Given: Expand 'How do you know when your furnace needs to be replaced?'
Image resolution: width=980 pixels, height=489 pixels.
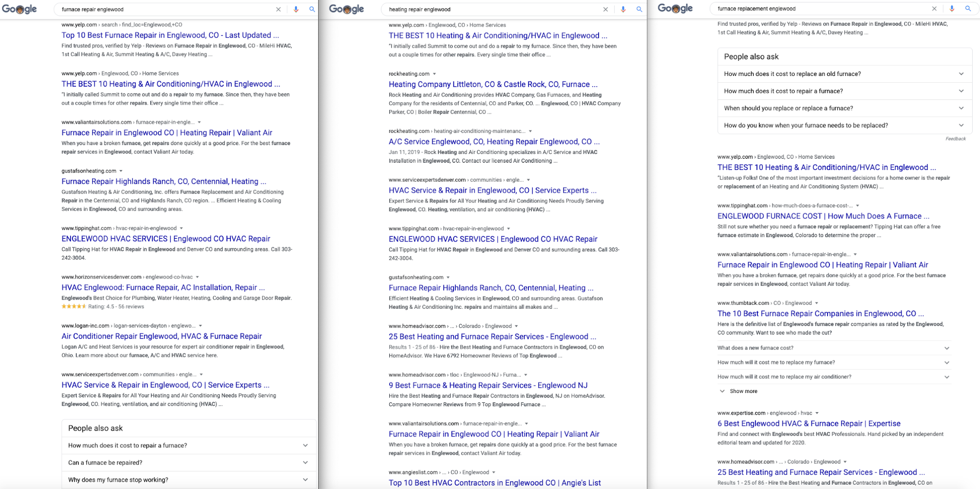Looking at the screenshot, I should (844, 125).
